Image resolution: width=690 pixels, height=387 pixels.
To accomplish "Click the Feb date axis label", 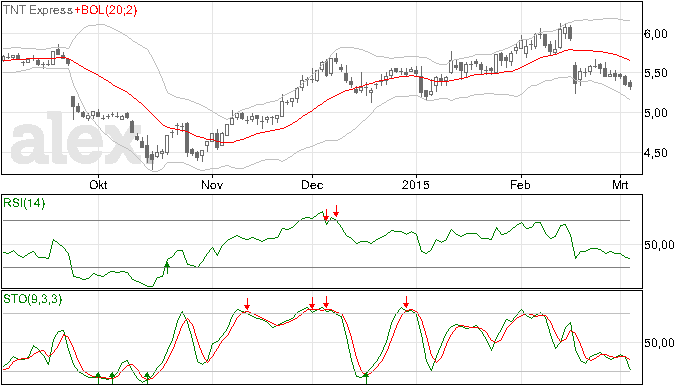I will click(x=520, y=184).
